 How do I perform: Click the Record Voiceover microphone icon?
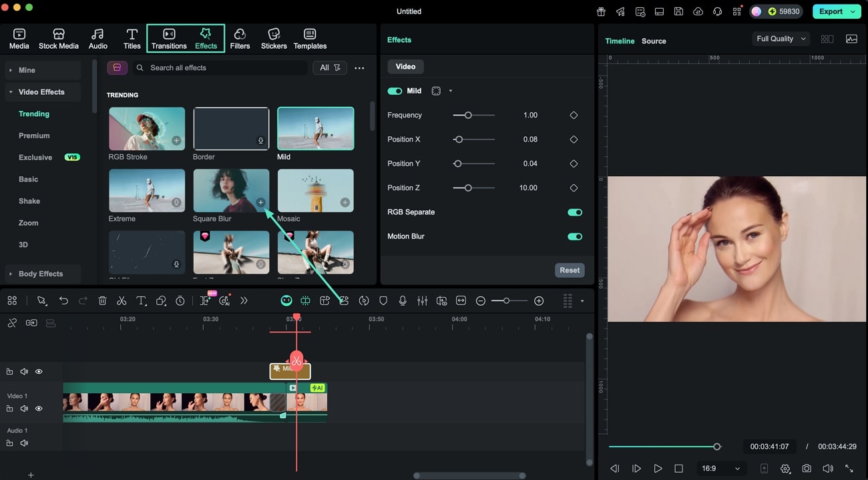403,300
